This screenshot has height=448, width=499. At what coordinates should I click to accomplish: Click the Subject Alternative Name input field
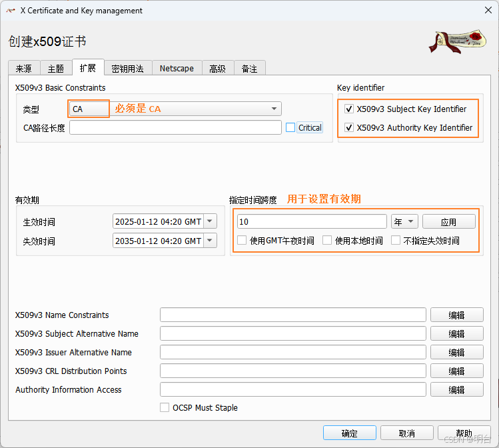tap(293, 334)
